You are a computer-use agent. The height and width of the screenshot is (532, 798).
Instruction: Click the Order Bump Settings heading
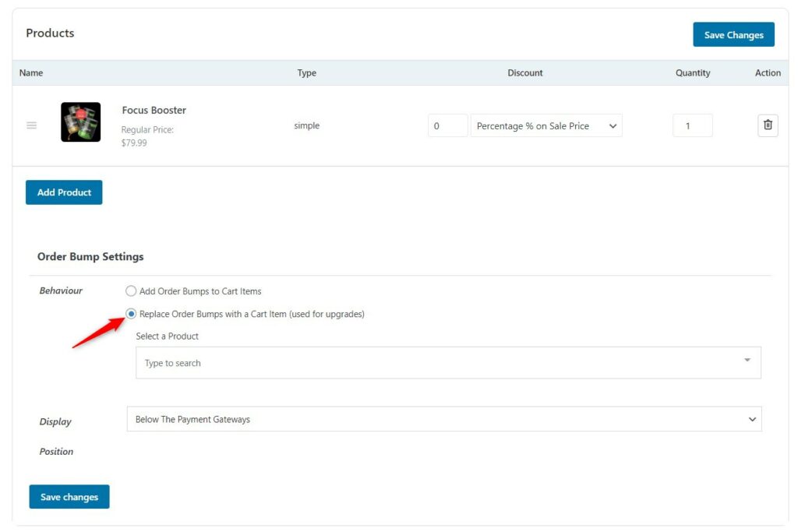pos(90,256)
